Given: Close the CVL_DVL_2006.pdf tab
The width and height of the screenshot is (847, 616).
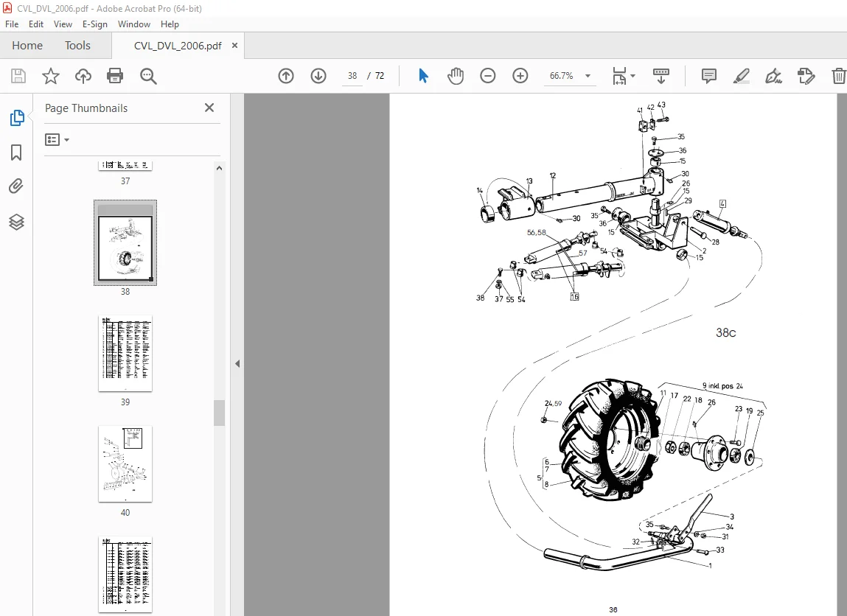Looking at the screenshot, I should (x=234, y=46).
